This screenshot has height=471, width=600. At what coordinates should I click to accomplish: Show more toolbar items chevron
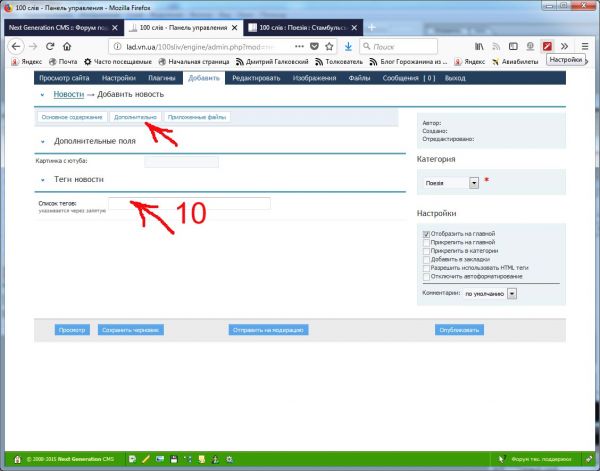(x=564, y=47)
